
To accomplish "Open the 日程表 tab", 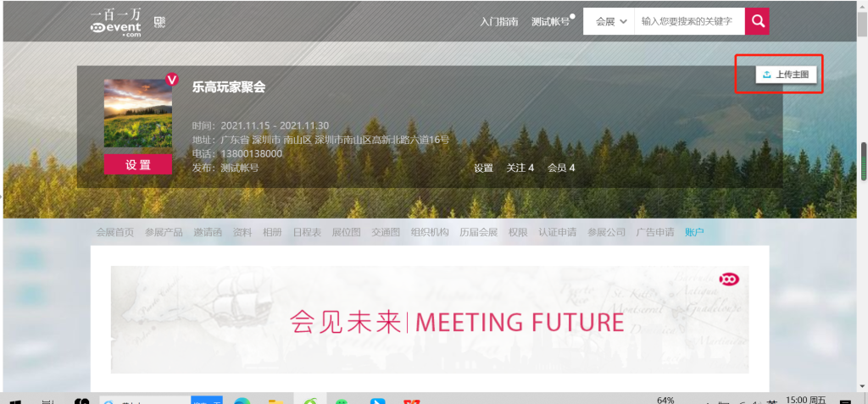I will (307, 232).
